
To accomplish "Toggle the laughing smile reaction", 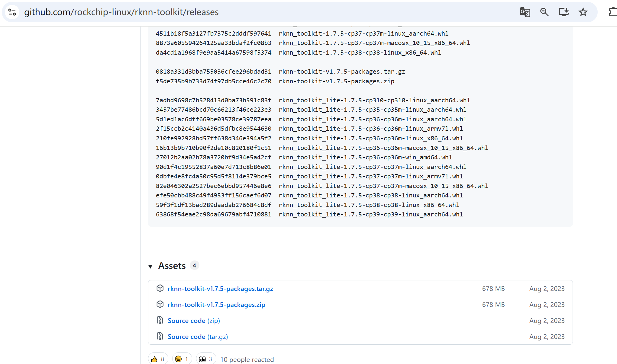I will pos(182,359).
